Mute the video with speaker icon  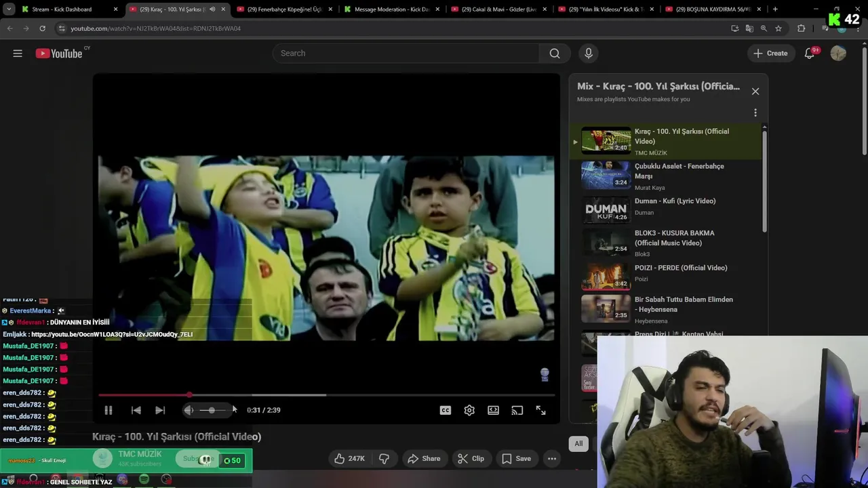(x=189, y=410)
